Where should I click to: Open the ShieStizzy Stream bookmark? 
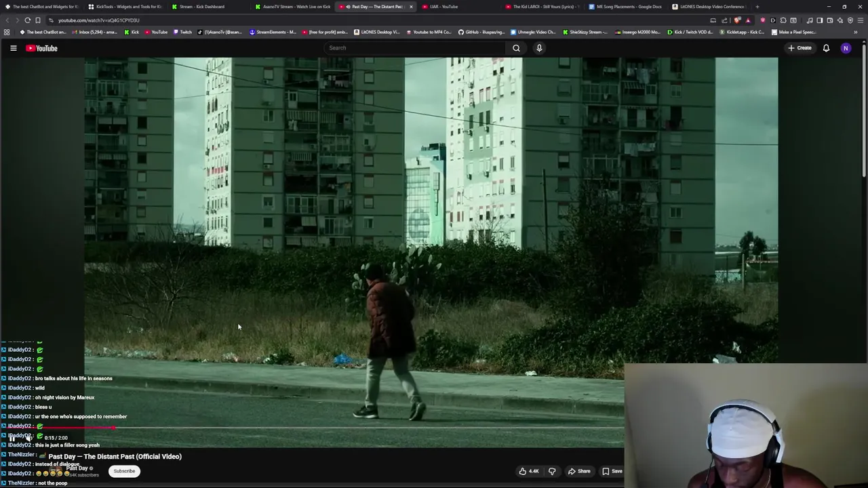point(585,32)
